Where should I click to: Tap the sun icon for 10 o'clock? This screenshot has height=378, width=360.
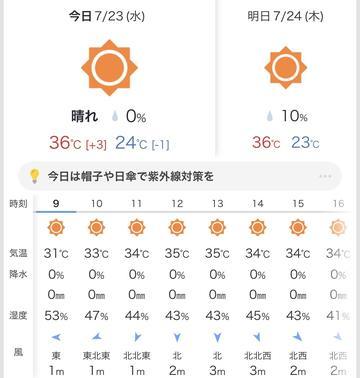point(96,228)
